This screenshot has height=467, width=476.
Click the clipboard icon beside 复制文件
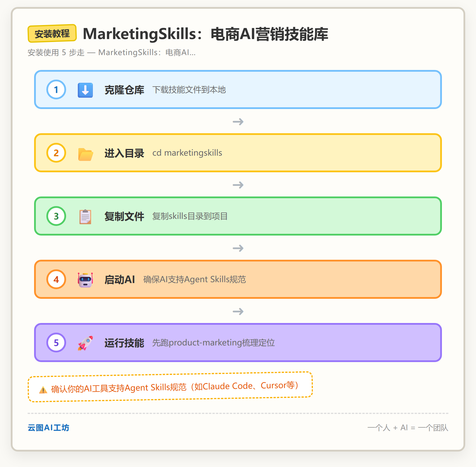[x=85, y=217]
